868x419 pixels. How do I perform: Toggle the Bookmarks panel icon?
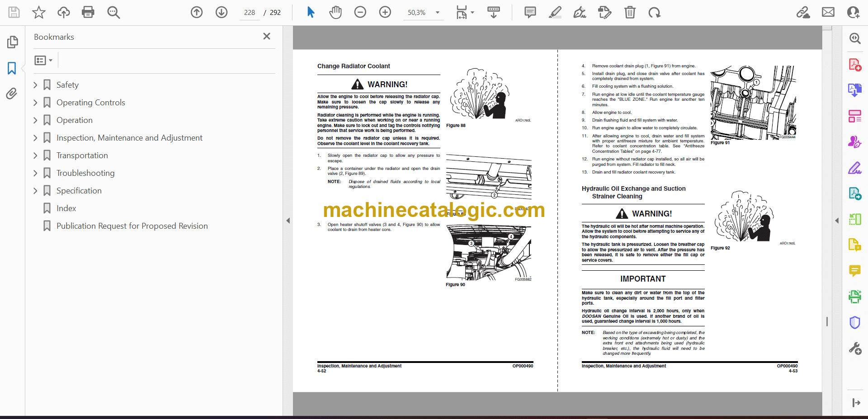click(12, 68)
